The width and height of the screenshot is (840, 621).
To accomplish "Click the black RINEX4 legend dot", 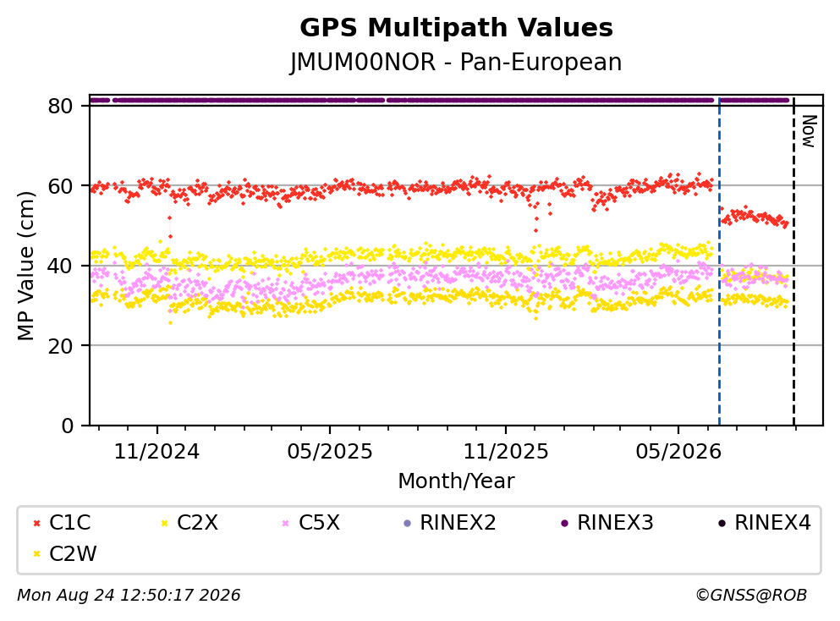I will pyautogui.click(x=722, y=523).
